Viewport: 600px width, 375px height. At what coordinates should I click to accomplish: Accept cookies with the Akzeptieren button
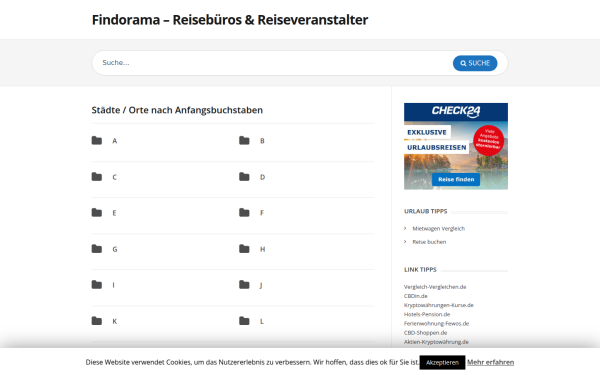click(x=442, y=362)
